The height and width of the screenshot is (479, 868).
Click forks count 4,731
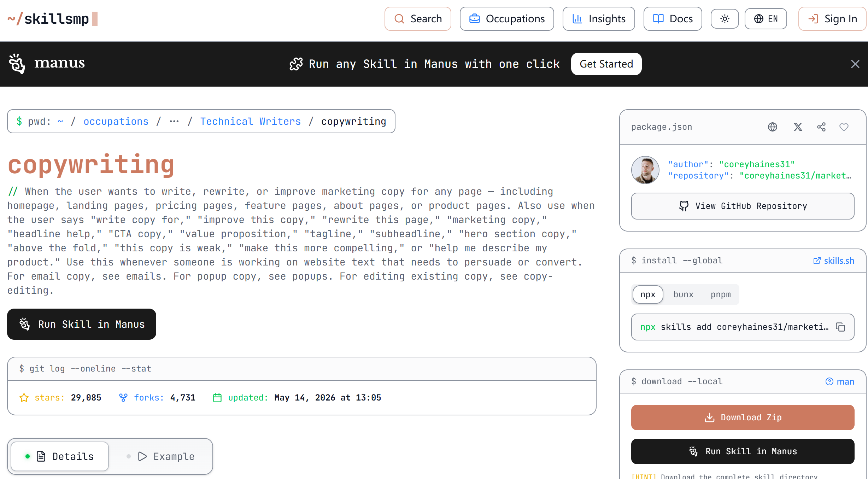[x=183, y=398]
